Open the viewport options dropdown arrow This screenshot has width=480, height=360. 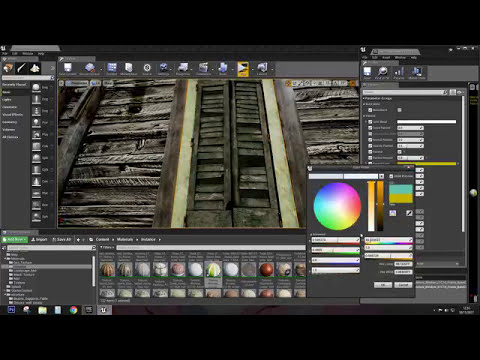(x=61, y=83)
